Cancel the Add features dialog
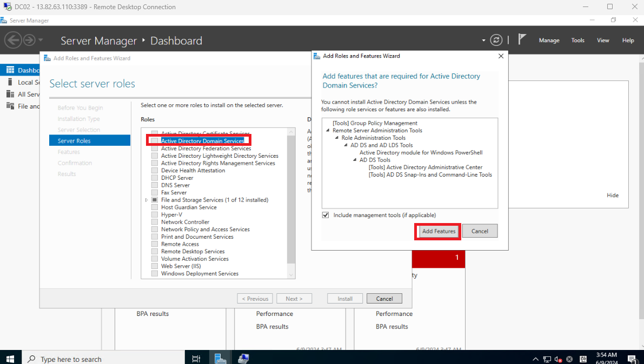Screen dimensions: 644x364 480,231
